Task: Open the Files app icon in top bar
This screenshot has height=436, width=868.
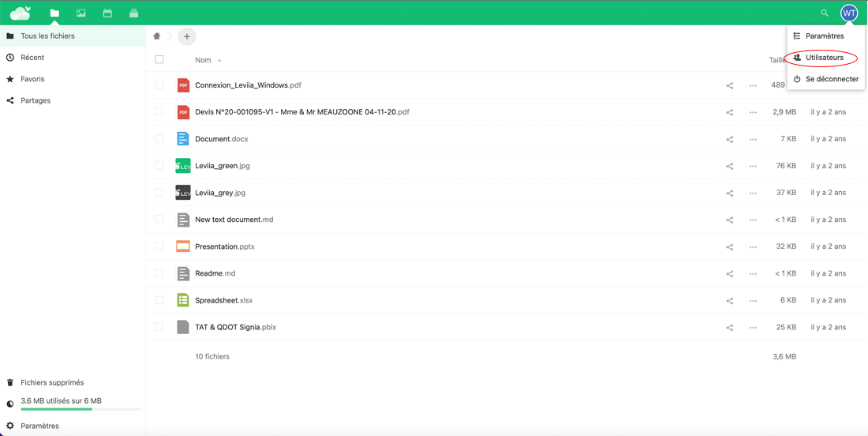Action: point(54,13)
